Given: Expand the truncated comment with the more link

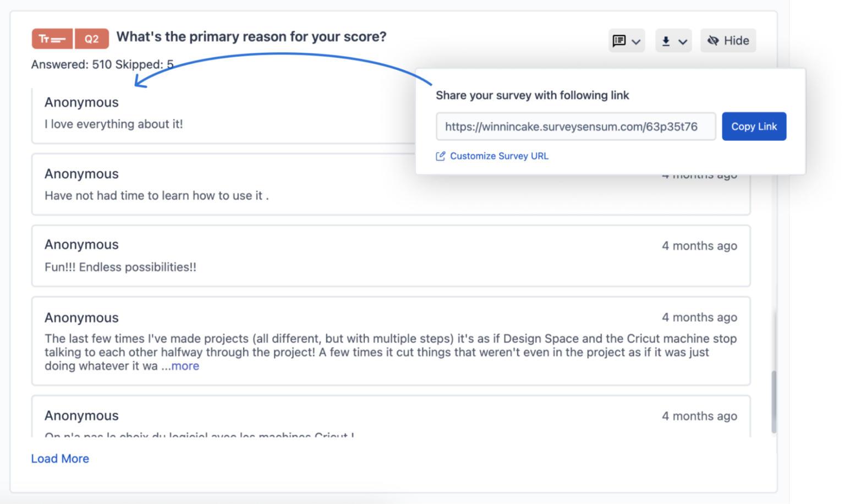Looking at the screenshot, I should [185, 366].
